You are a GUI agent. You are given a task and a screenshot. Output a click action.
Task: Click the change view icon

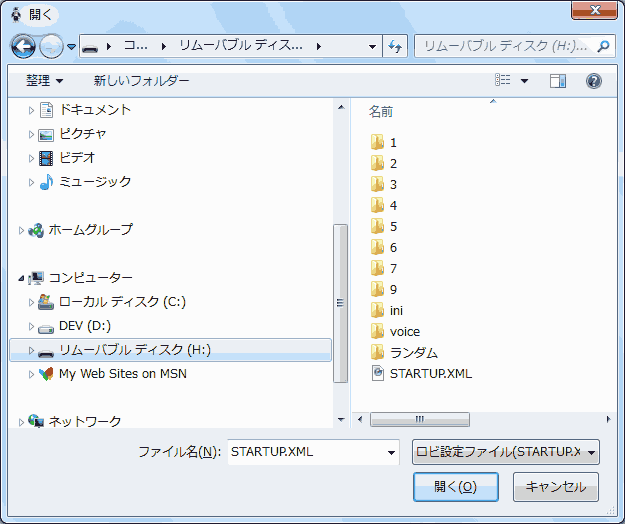(x=503, y=80)
